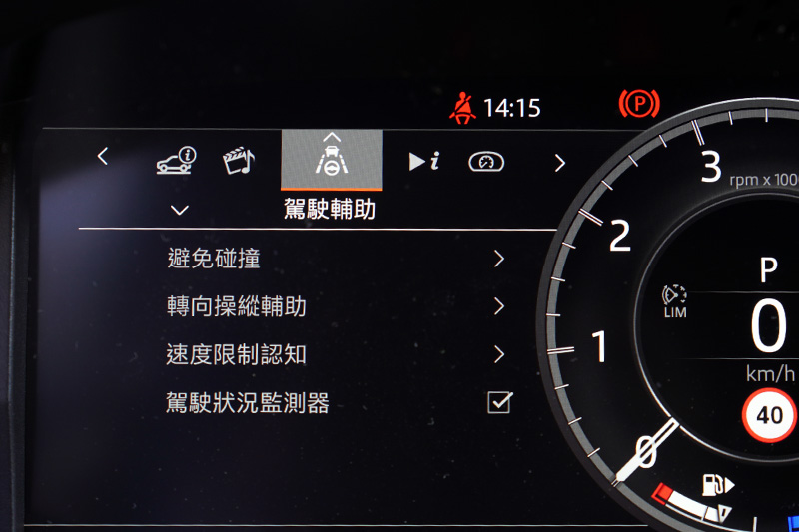Click the speed limiter LIM icon
Viewport: 799px width, 532px height.
coord(675,301)
